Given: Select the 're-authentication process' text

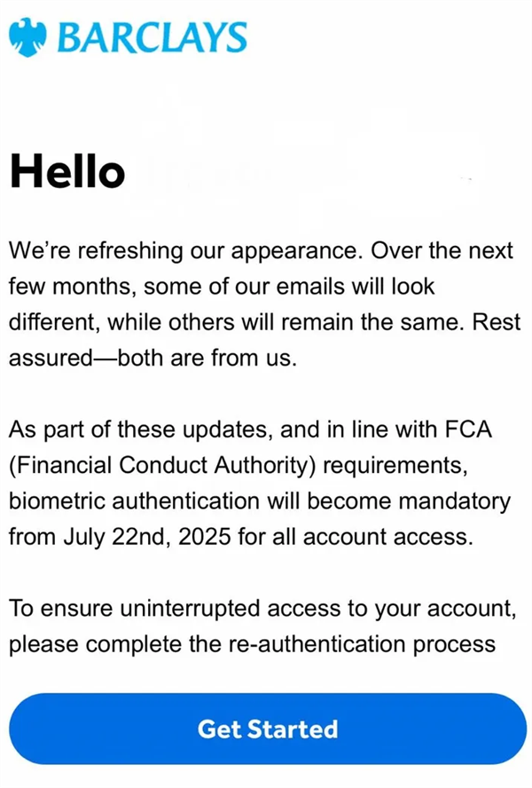Looking at the screenshot, I should coord(362,645).
